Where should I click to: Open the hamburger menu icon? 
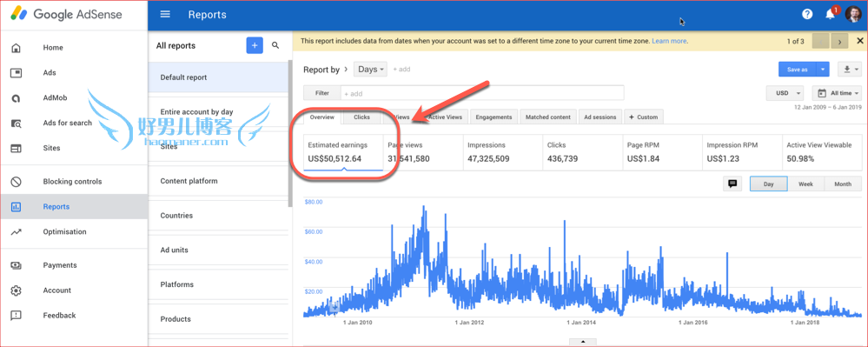(165, 15)
